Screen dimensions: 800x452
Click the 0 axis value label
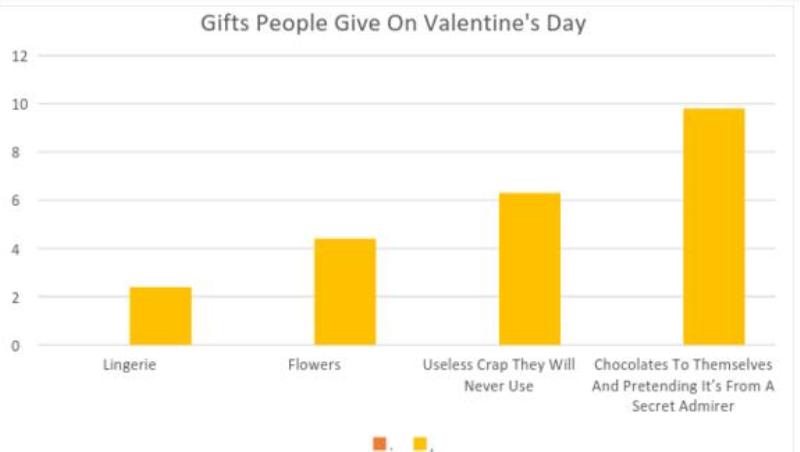(x=16, y=346)
